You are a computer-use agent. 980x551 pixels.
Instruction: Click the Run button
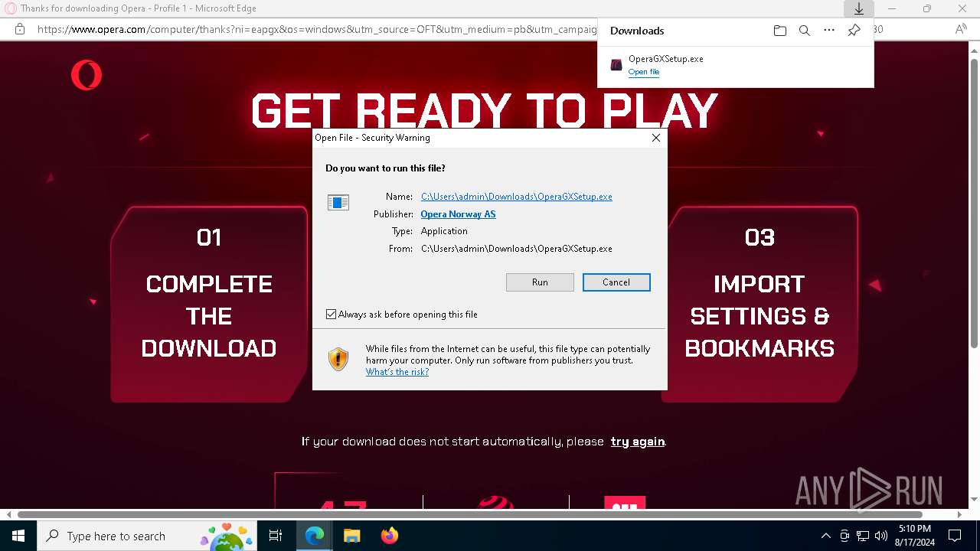point(540,282)
